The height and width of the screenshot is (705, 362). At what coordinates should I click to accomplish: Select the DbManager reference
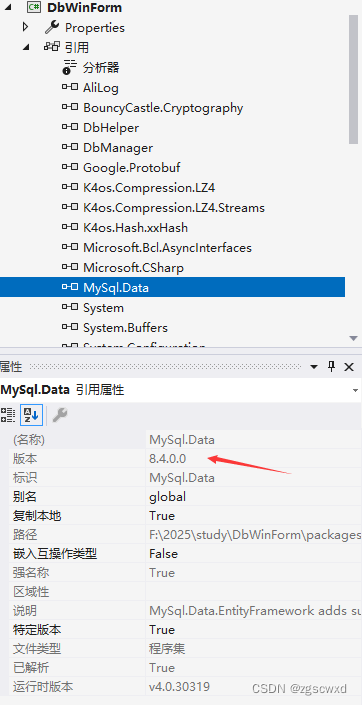click(118, 147)
